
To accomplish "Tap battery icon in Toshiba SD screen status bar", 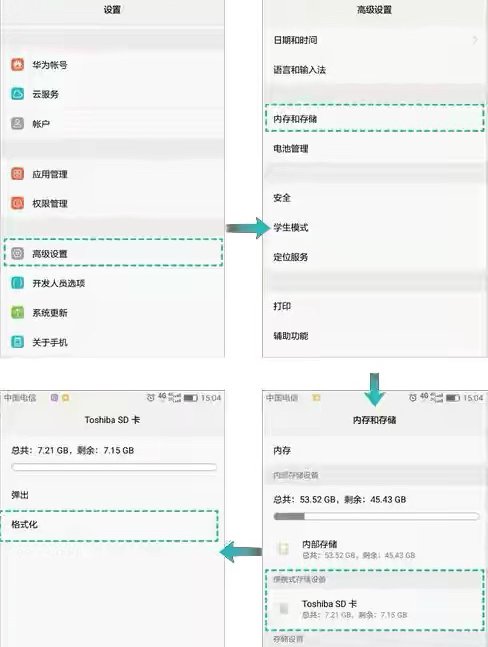I will [191, 398].
